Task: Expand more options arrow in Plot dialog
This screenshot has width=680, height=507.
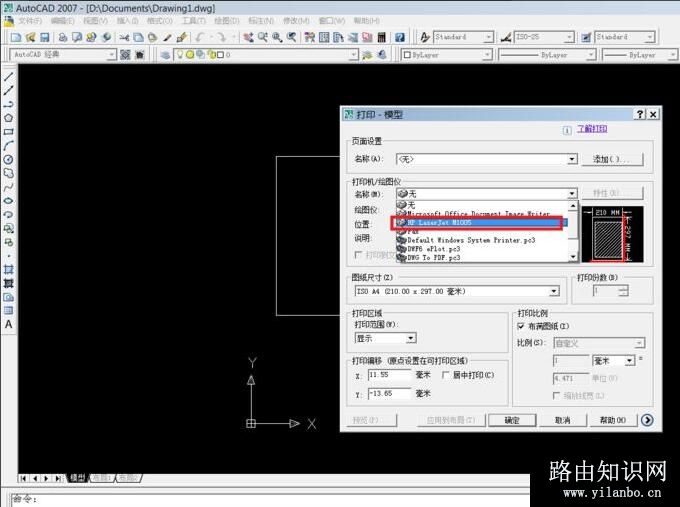Action: click(647, 420)
